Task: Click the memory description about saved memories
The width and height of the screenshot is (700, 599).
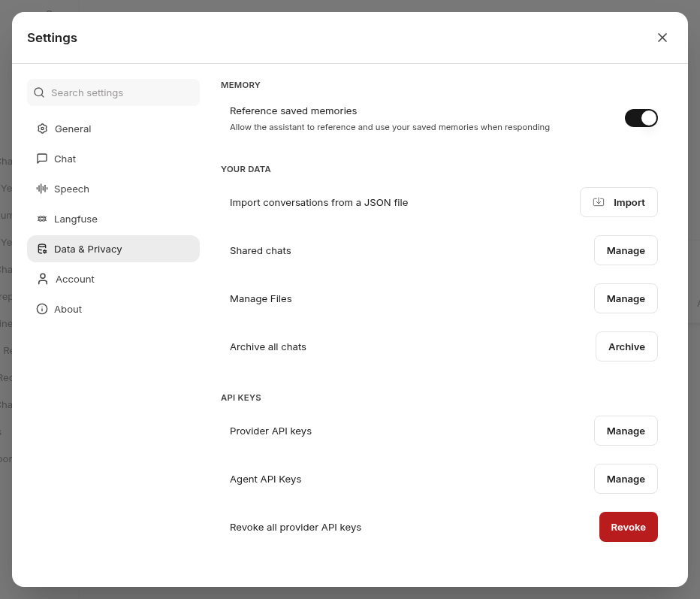Action: (390, 127)
